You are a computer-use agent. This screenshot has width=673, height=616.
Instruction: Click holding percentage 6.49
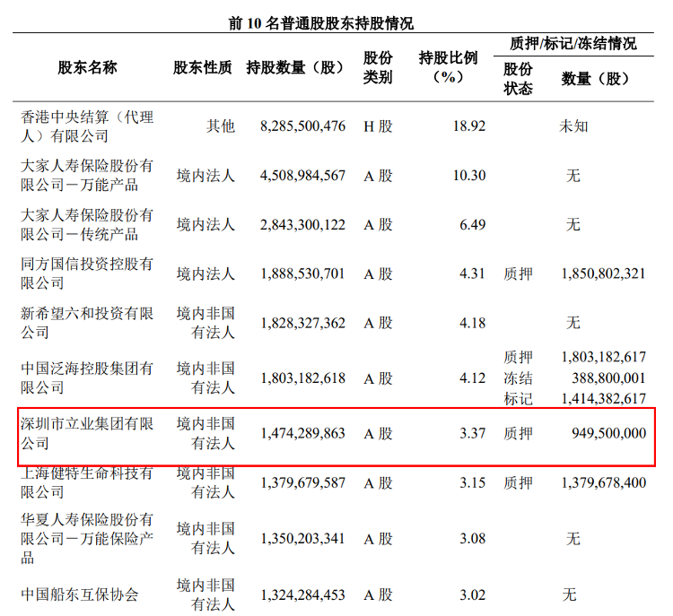(473, 224)
